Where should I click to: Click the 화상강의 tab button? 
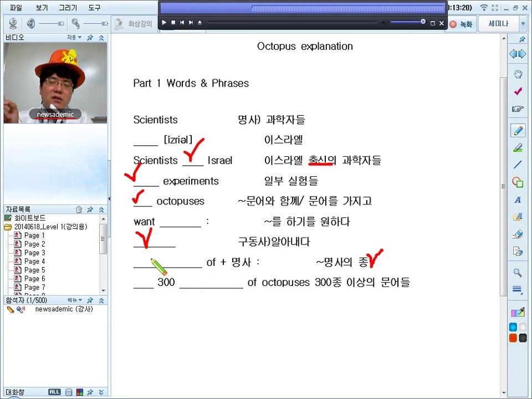click(134, 24)
